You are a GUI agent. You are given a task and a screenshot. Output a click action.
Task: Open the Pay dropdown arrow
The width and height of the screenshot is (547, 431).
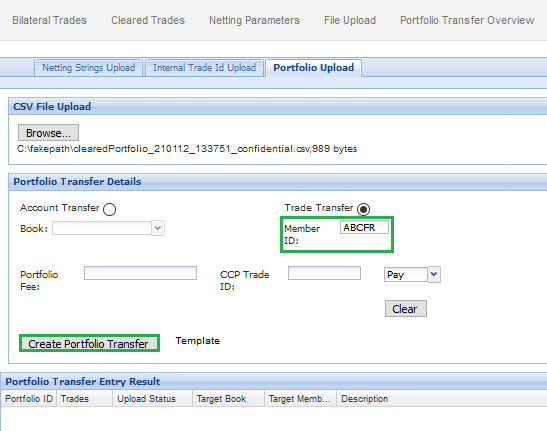click(x=434, y=275)
